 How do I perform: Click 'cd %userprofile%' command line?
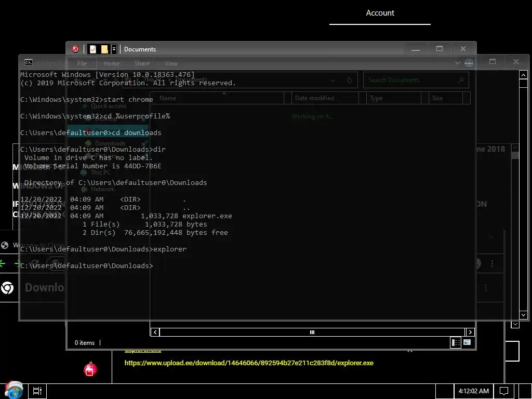click(137, 116)
